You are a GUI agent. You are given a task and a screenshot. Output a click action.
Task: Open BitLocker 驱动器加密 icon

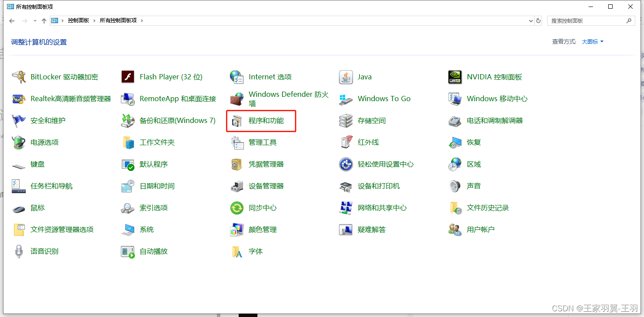19,77
